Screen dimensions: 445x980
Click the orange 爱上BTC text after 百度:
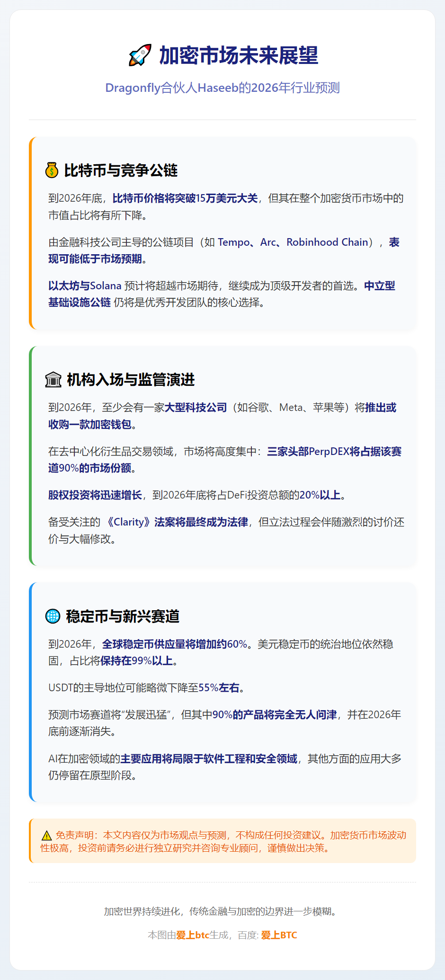(279, 935)
